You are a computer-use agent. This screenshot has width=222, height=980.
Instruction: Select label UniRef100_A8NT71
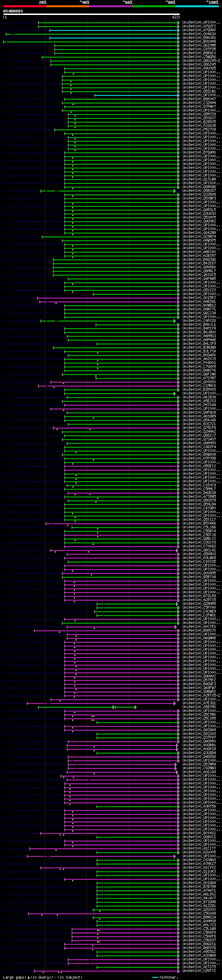click(x=199, y=309)
